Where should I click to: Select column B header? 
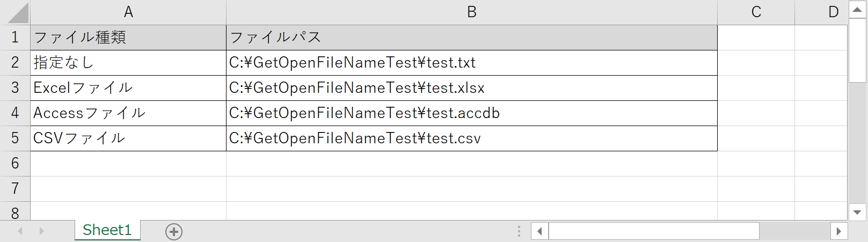pos(471,12)
